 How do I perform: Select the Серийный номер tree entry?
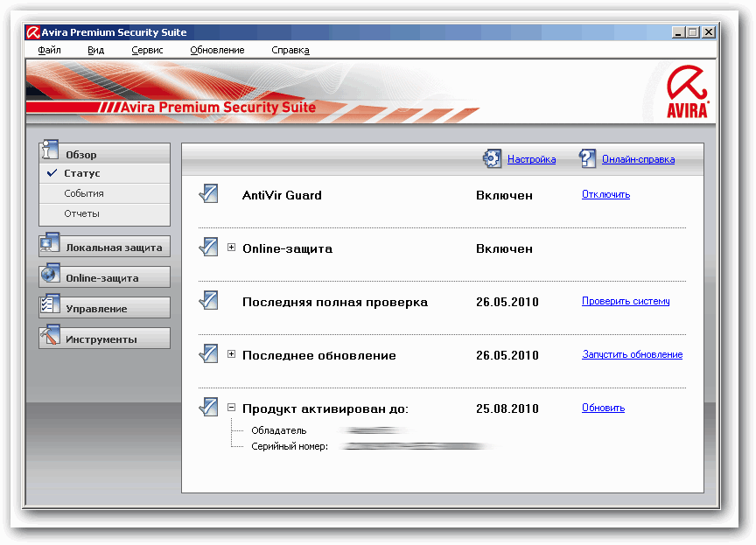point(290,447)
